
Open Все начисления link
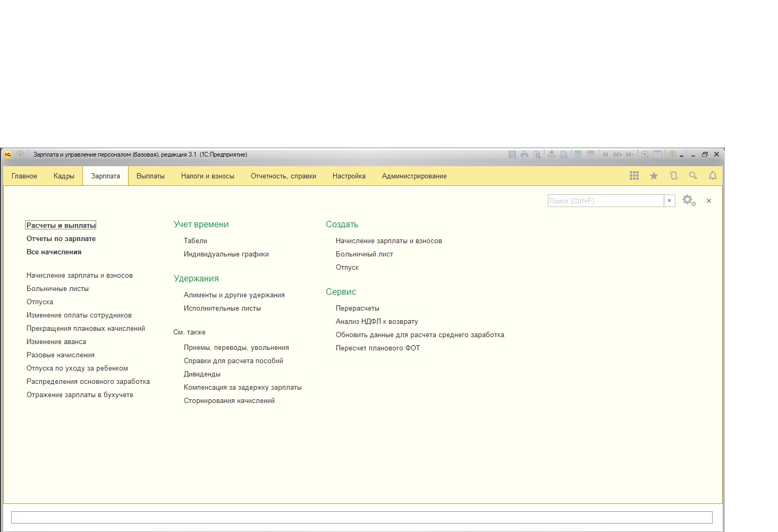pyautogui.click(x=54, y=252)
